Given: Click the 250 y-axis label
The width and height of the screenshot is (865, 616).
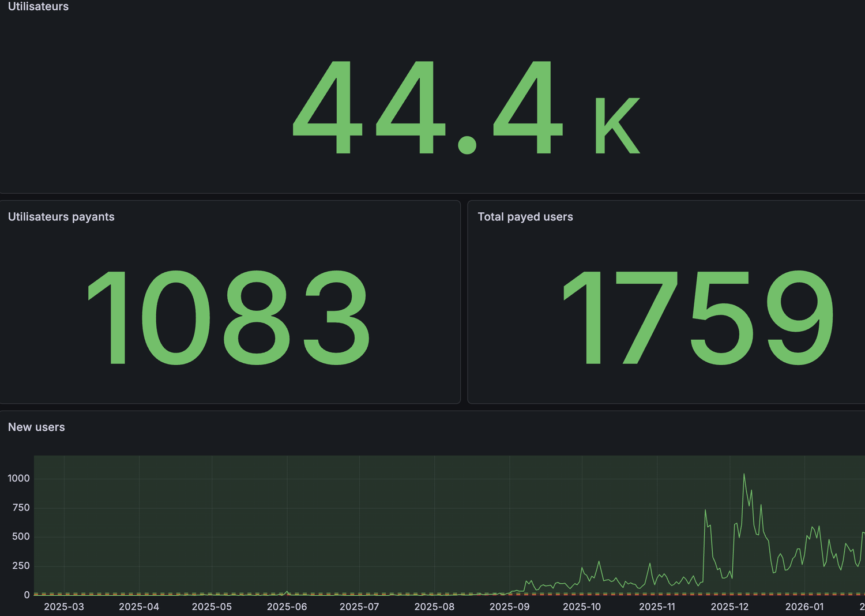Looking at the screenshot, I should tap(21, 566).
